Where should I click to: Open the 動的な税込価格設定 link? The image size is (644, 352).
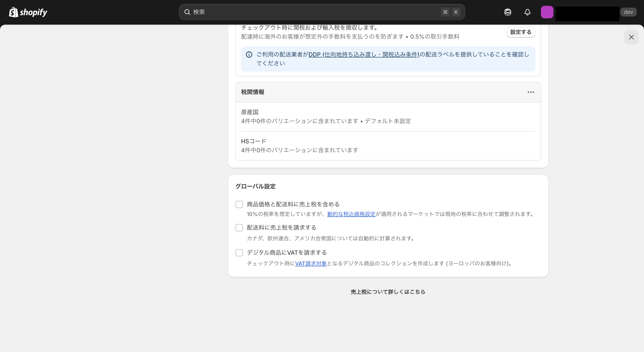pyautogui.click(x=351, y=214)
